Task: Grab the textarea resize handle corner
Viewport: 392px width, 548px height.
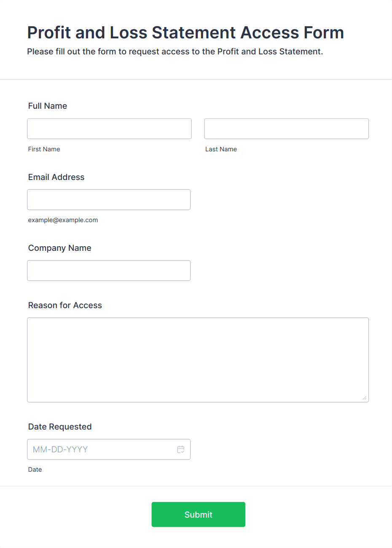Action: click(x=365, y=398)
